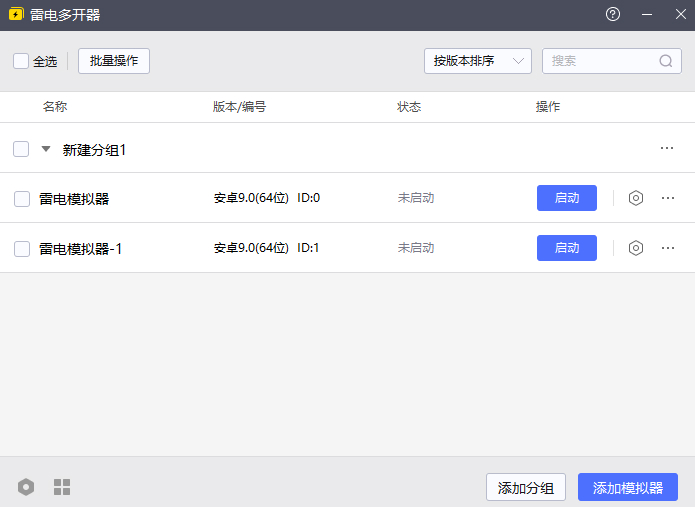Open more options for 雷电模拟器 row
The image size is (695, 507).
pos(668,198)
